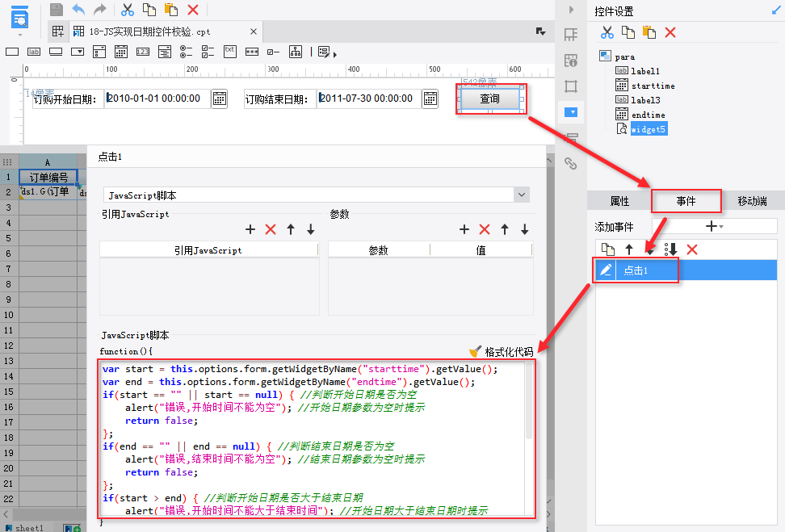The width and height of the screenshot is (785, 532).
Task: Open cell element panel in sidebar
Action: point(571,35)
